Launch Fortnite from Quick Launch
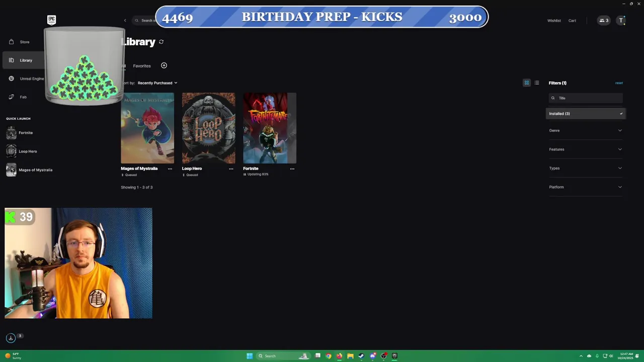This screenshot has height=362, width=644. pos(20,133)
